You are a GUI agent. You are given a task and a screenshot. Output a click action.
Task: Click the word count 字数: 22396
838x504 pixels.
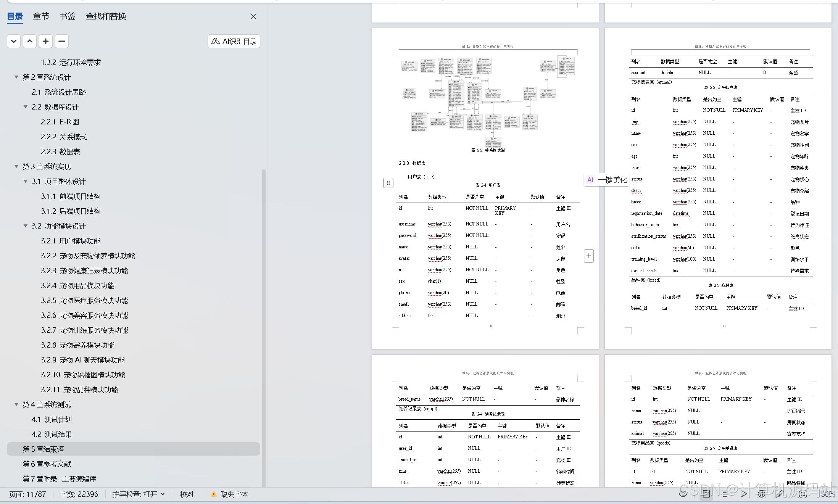(79, 494)
